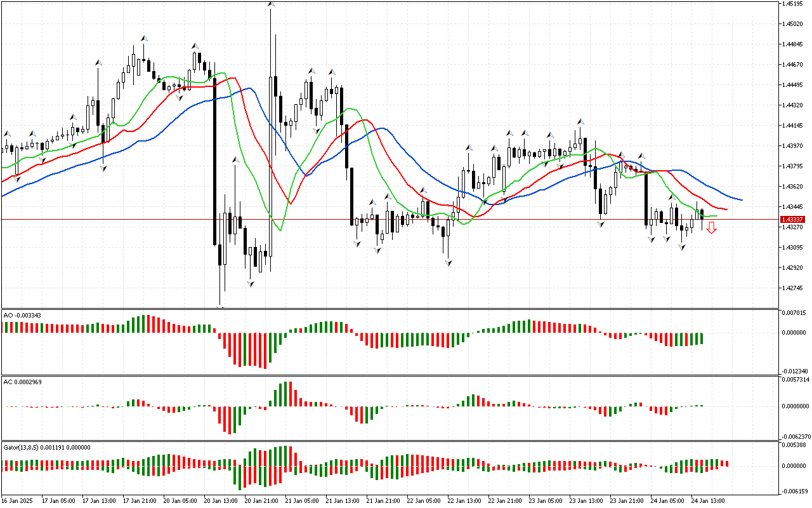
Task: Click the red down arrow sell signal
Action: 712,228
